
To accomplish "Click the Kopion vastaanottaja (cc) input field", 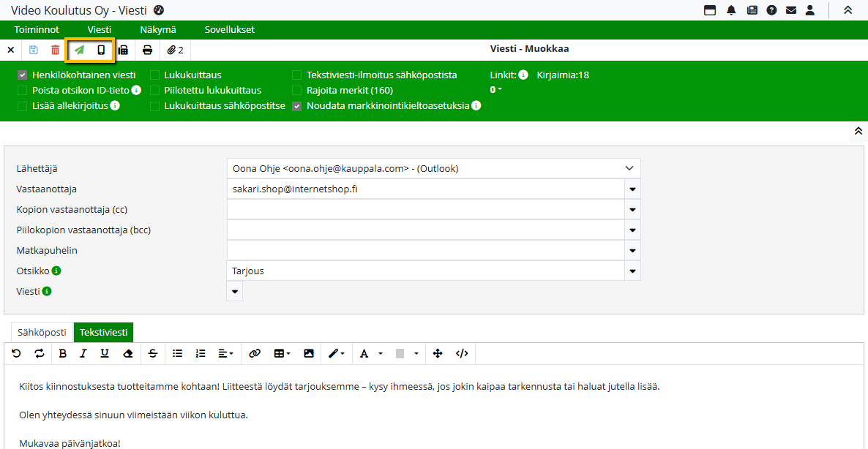I will tap(424, 210).
